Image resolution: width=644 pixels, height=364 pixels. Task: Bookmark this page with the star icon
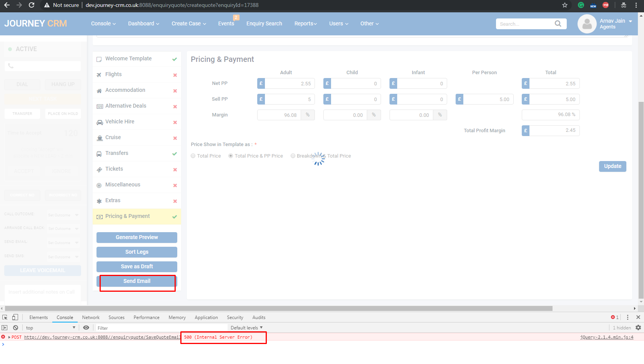coord(565,5)
